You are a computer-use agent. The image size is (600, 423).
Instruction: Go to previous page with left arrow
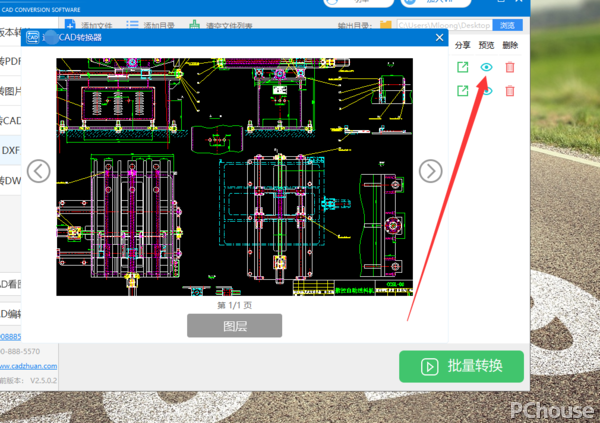(38, 171)
